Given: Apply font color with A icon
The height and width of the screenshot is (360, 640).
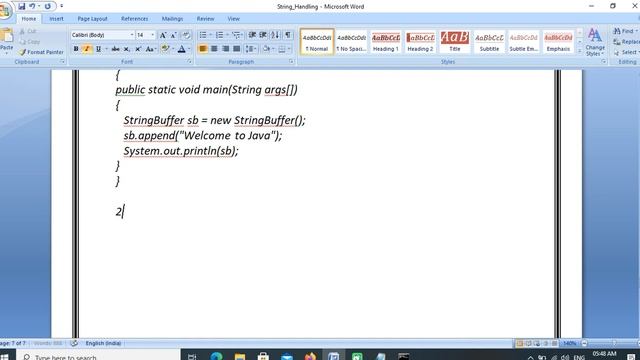Looking at the screenshot, I should (x=182, y=49).
